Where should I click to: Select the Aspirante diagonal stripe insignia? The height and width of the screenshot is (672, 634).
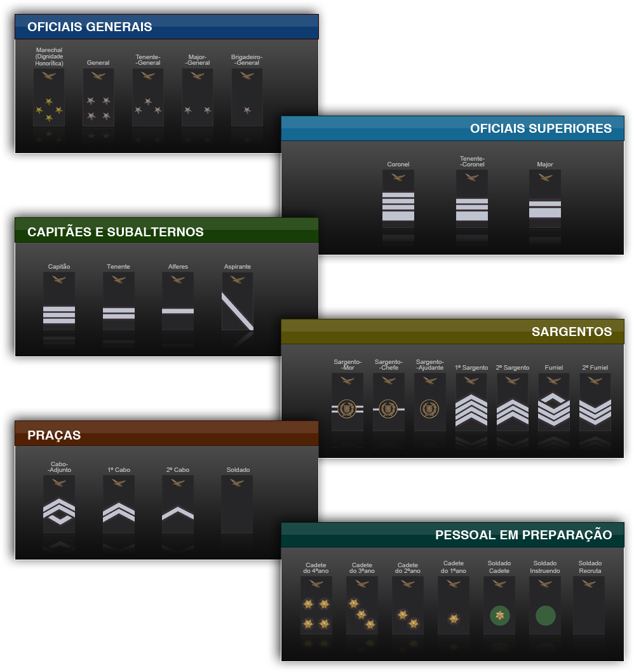238,301
